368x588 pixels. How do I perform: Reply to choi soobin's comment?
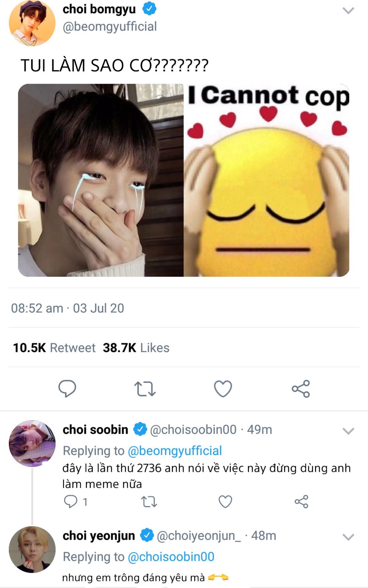tap(70, 502)
